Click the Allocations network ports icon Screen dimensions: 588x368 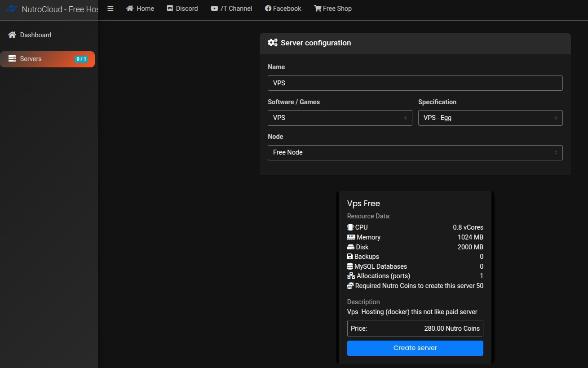coord(351,276)
